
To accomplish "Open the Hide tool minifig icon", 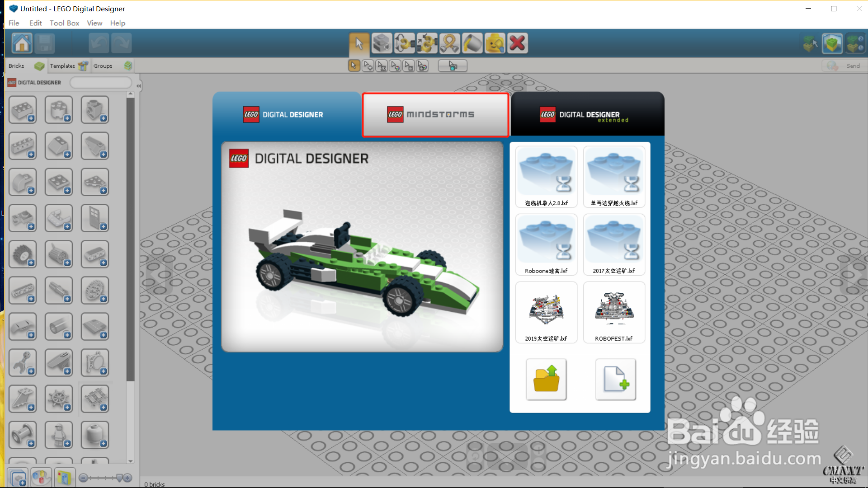I will [x=495, y=44].
